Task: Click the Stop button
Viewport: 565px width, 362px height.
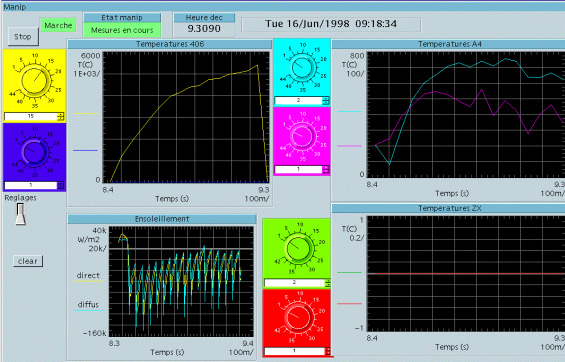Action: 23,36
